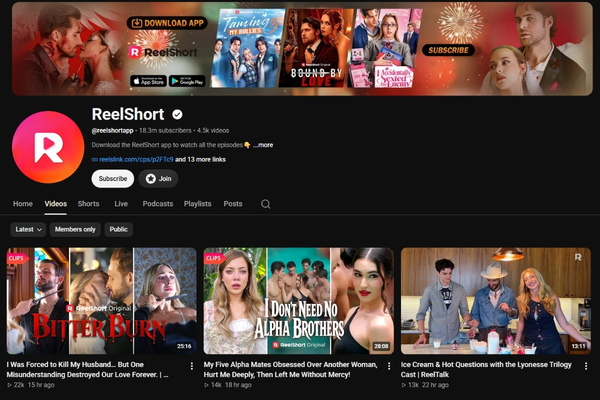This screenshot has height=400, width=600.
Task: Click the verified badge next to ReelShort
Action: (x=177, y=114)
